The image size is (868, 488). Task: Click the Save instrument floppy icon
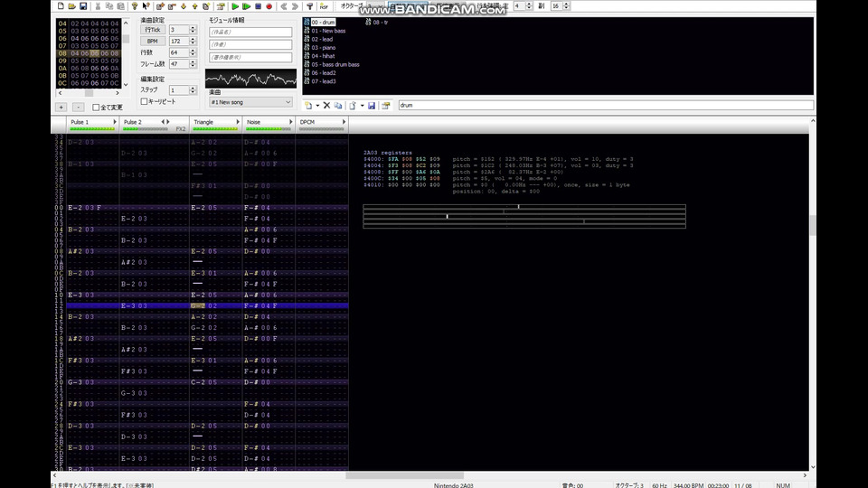tap(372, 105)
